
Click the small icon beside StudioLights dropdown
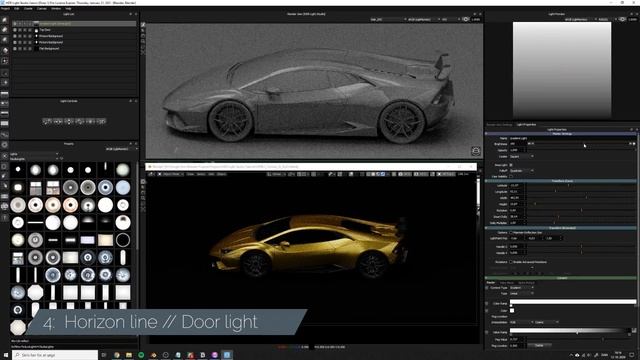tap(62, 159)
